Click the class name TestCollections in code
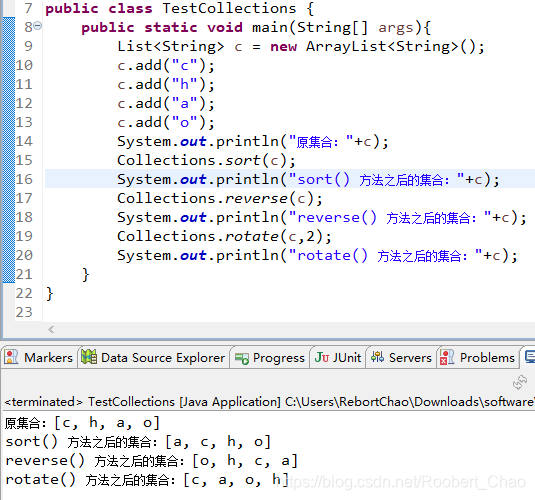Image resolution: width=535 pixels, height=500 pixels. pos(229,8)
